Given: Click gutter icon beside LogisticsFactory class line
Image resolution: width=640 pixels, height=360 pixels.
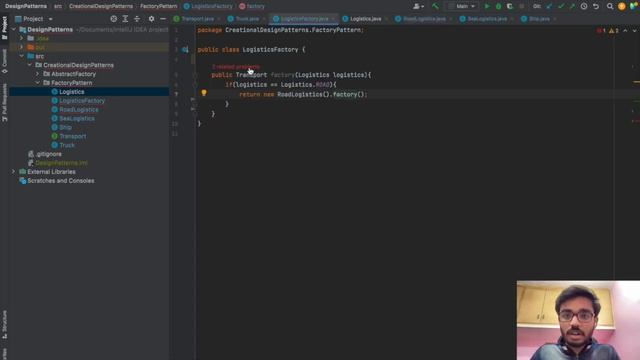Looking at the screenshot, I should [x=185, y=49].
